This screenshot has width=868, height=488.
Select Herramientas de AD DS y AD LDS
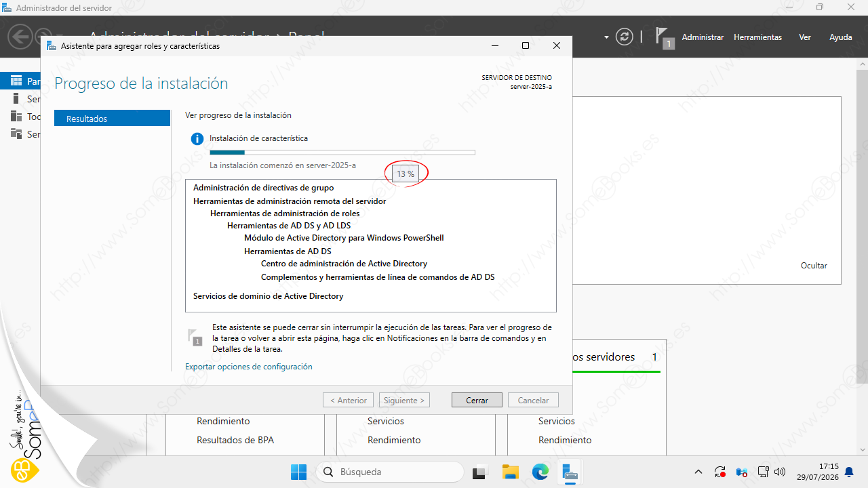click(289, 226)
